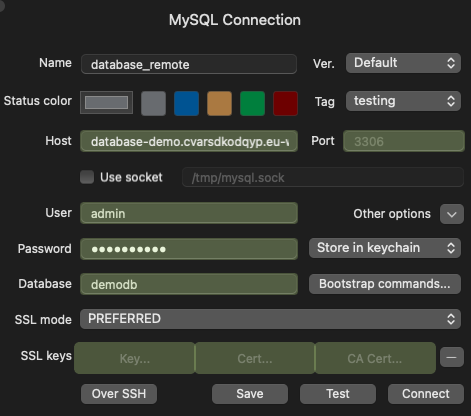Choose the blue status color swatch
This screenshot has width=471, height=416.
point(186,103)
